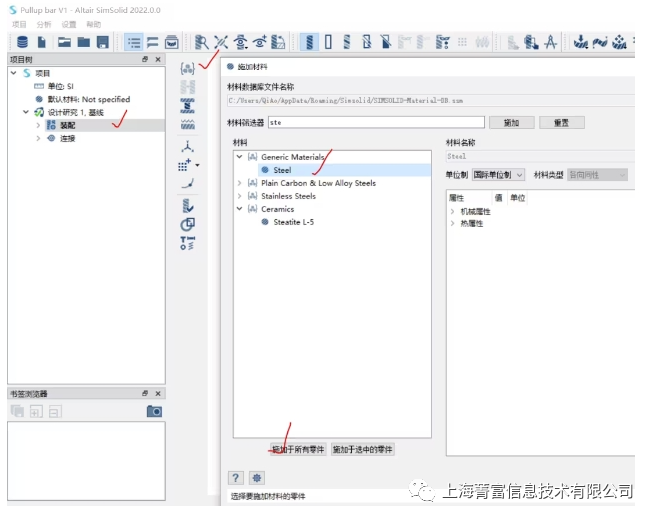Collapse the 项目 root tree node

pos(14,73)
